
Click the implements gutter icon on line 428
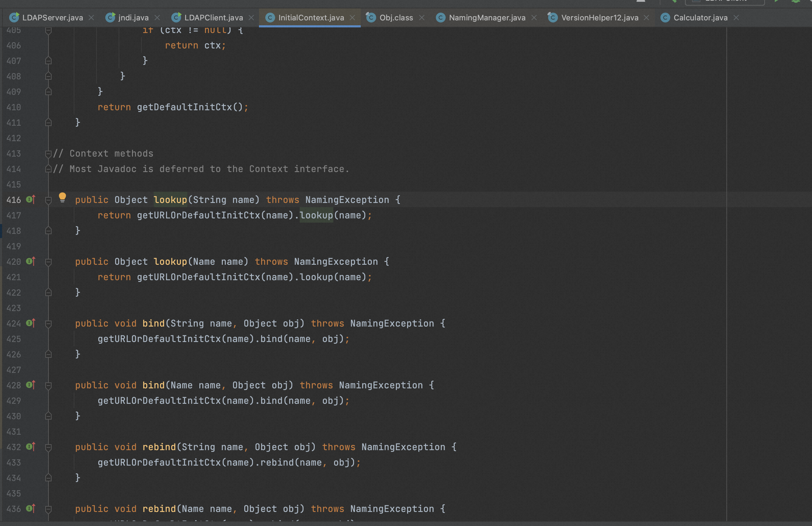pos(31,385)
